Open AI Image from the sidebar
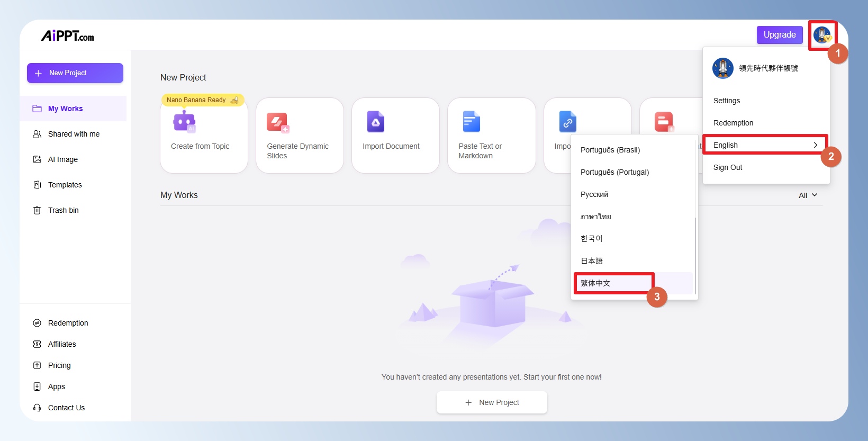The height and width of the screenshot is (441, 868). point(63,159)
